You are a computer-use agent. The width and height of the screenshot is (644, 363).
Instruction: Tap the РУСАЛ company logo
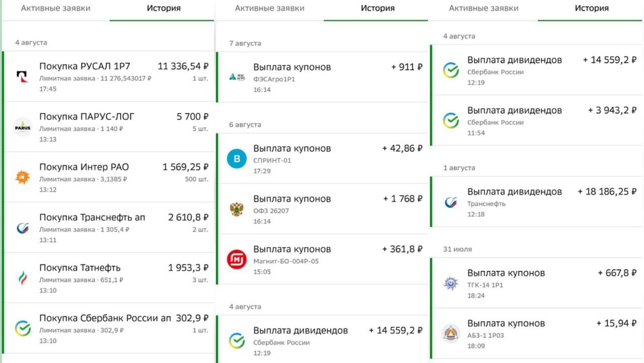click(x=23, y=77)
